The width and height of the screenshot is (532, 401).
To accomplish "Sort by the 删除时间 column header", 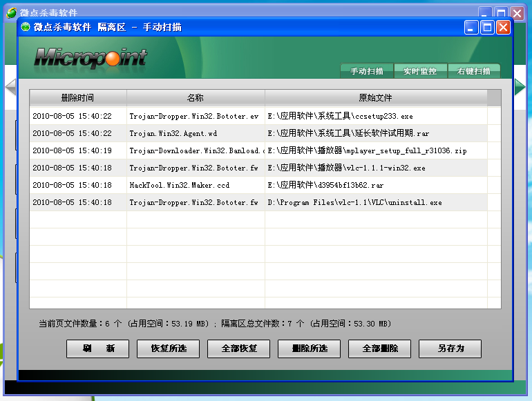I will (78, 98).
